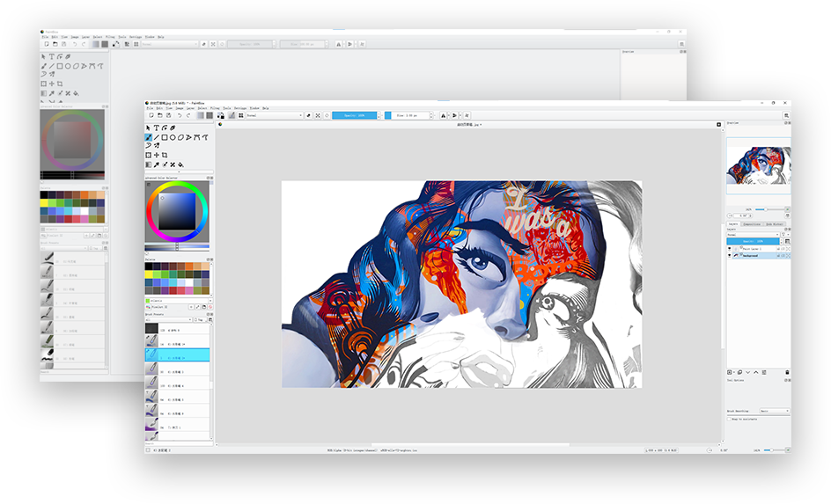Expand the Brush Smoothing dropdown
Viewport: 831px width, 504px height.
(x=775, y=411)
